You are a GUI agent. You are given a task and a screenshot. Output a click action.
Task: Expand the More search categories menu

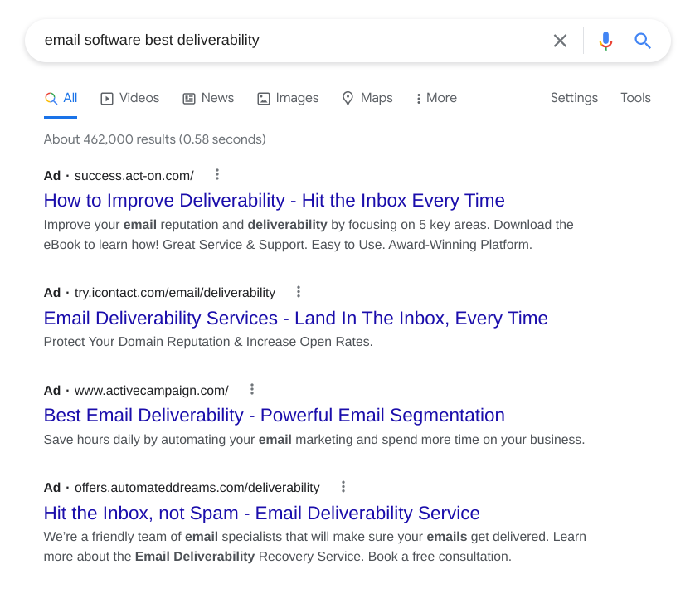[436, 98]
